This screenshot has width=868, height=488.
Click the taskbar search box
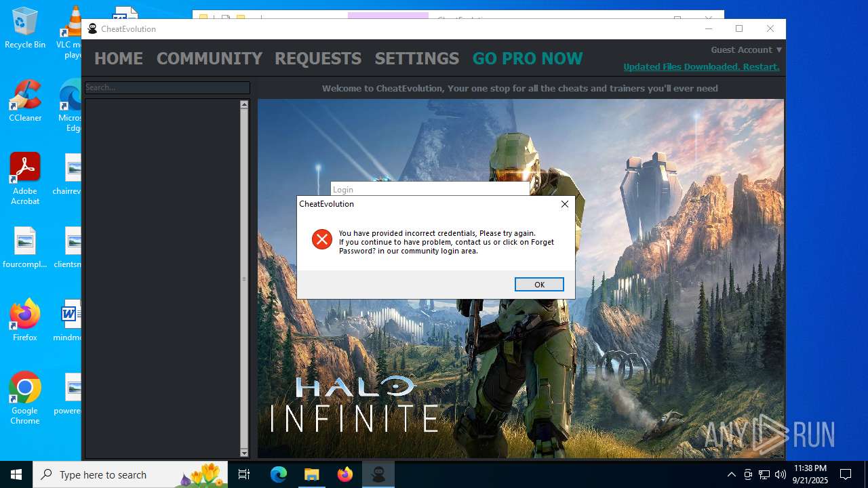(x=130, y=474)
